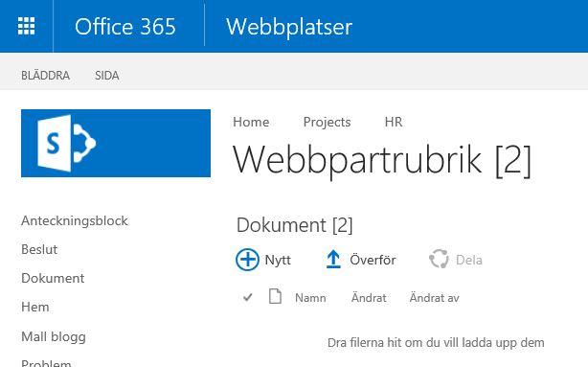Toggle the select-all checkmark in document list
Viewport: 588px width, 367px height.
247,298
